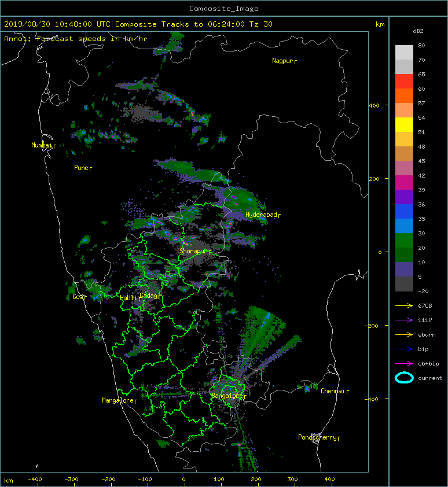
Task: Select the magenta swatch between 42 and 39
Action: coord(404,182)
